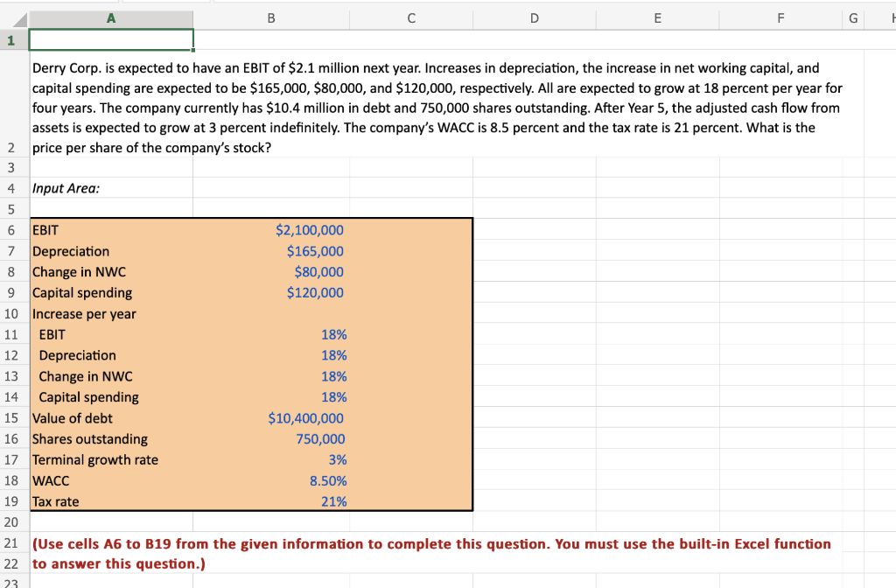Select indented 'Capital spending' row 14
896x588 pixels.
coord(88,396)
